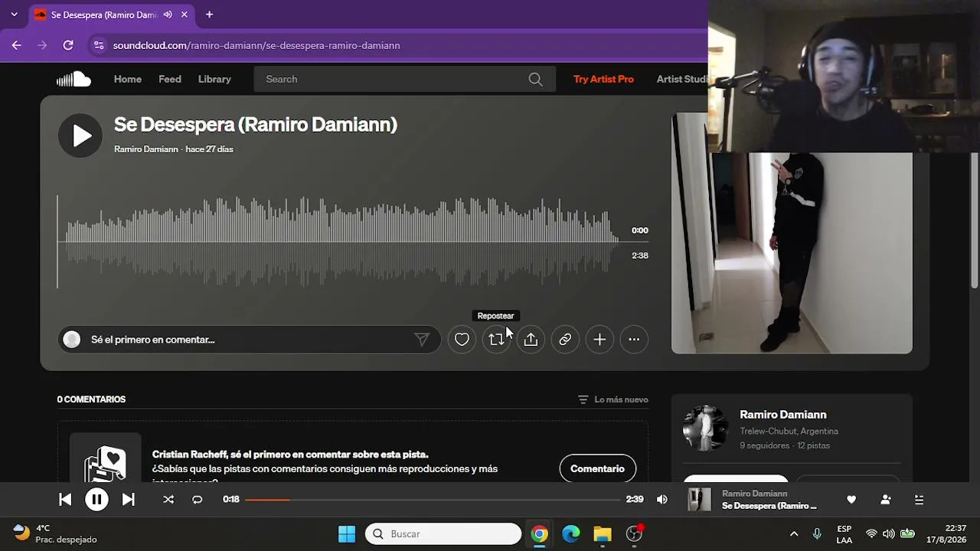Click the taskbar Buscar search box
This screenshot has width=980, height=551.
point(443,533)
